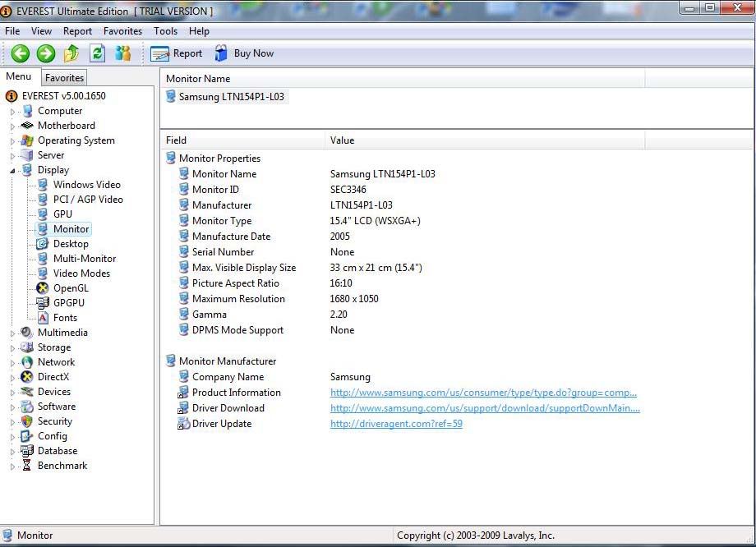Screen dimensions: 756x547
Task: Switch to the Menu tab
Action: tap(19, 76)
